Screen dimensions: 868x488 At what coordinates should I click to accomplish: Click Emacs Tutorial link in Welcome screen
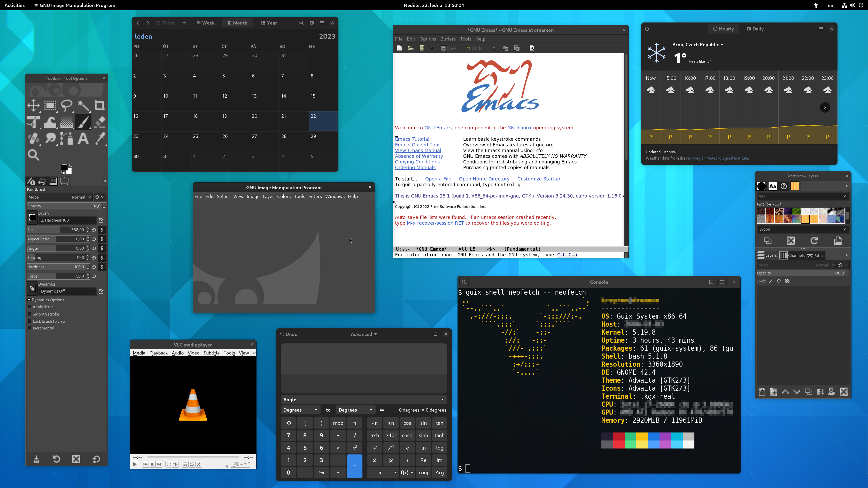[412, 139]
